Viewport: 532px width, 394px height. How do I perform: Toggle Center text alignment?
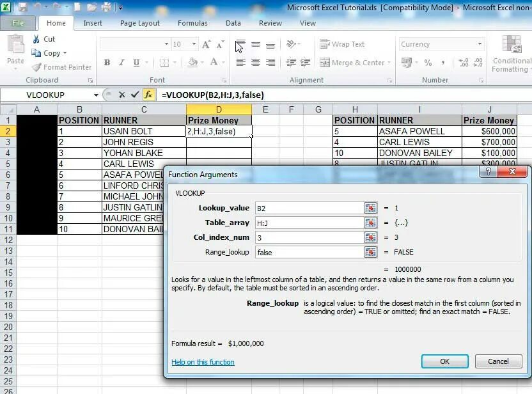(x=256, y=63)
